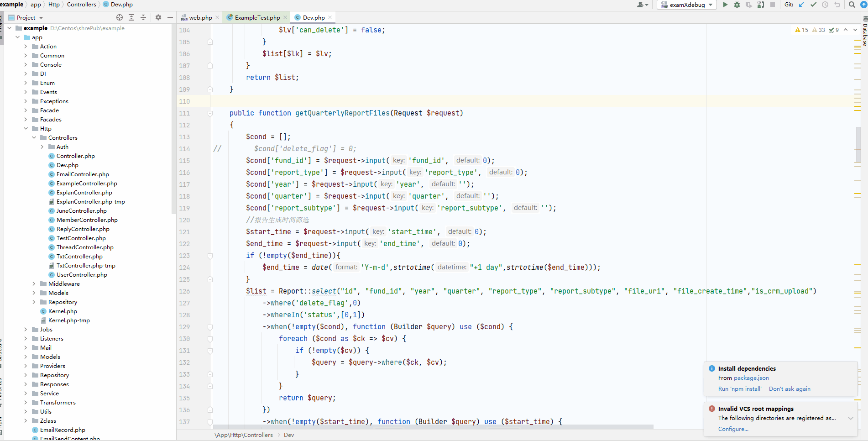Click the blue IDE update arrow icon
The image size is (868, 441).
(x=863, y=5)
